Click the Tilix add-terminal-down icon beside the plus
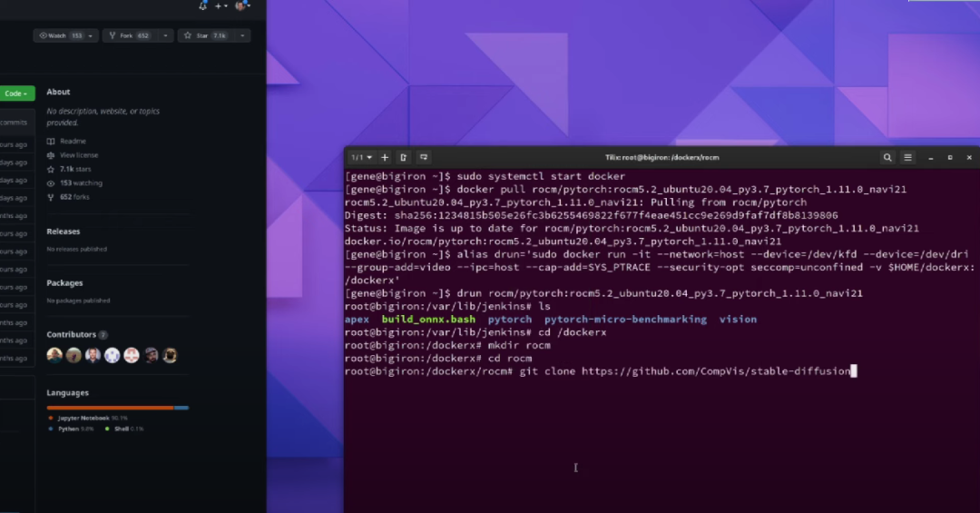The width and height of the screenshot is (980, 513). pos(403,158)
